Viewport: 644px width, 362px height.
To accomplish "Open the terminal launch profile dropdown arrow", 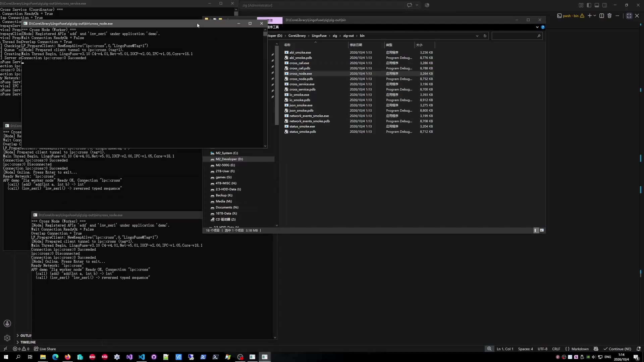I will click(595, 16).
